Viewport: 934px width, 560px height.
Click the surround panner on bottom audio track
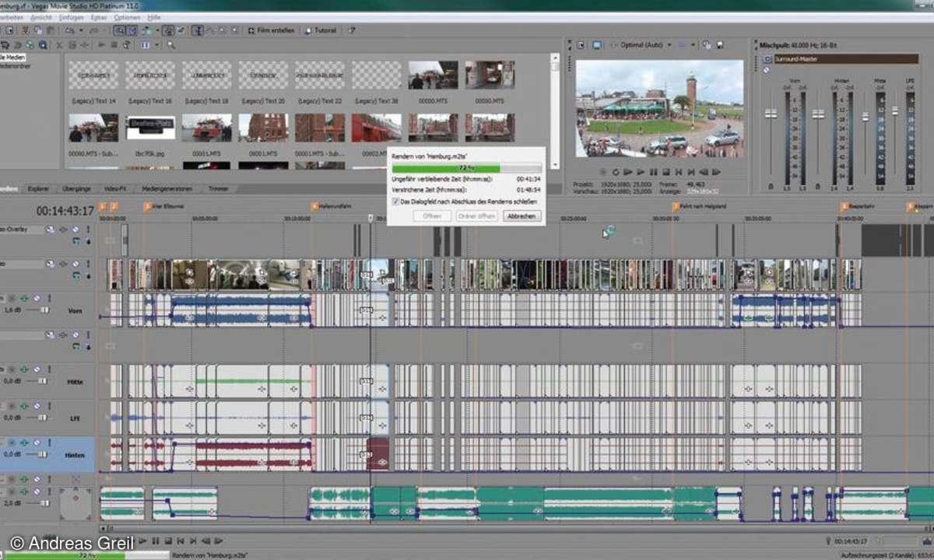pyautogui.click(x=75, y=504)
